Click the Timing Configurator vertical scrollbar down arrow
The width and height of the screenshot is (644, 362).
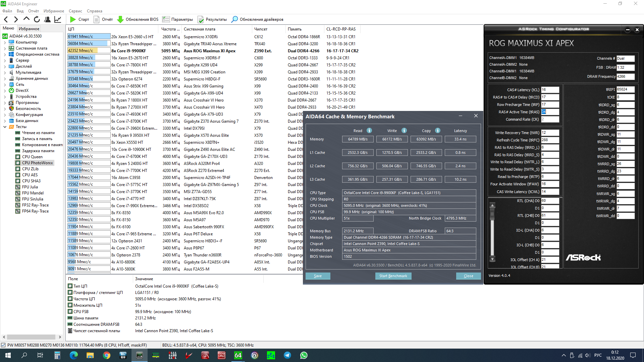tap(492, 259)
